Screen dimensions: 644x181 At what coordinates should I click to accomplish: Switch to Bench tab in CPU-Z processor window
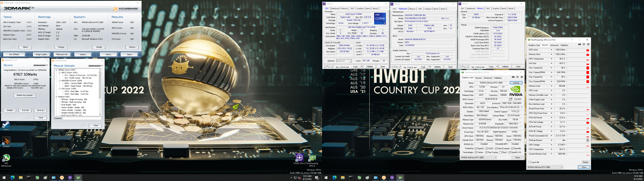pyautogui.click(x=368, y=9)
